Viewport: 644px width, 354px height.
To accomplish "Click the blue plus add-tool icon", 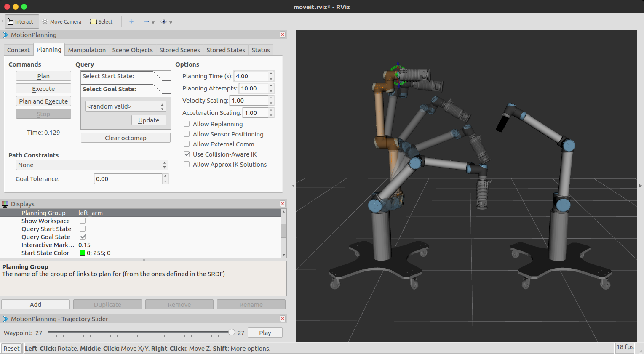I will pos(131,21).
